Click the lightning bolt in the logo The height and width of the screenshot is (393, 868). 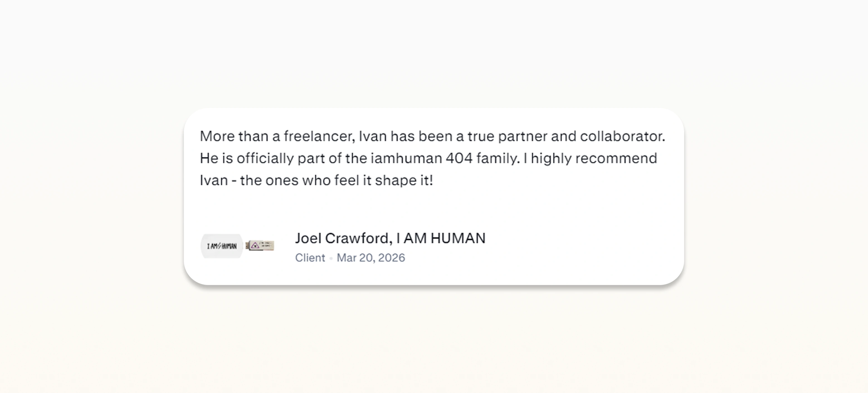(220, 246)
